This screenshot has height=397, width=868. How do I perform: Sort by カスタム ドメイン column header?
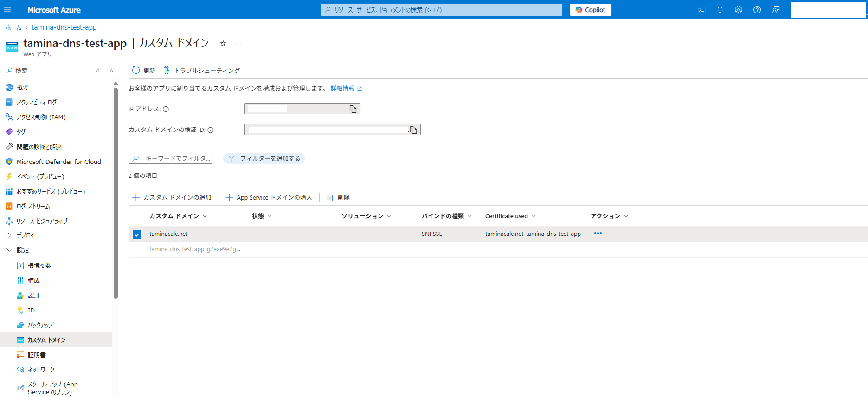click(174, 216)
